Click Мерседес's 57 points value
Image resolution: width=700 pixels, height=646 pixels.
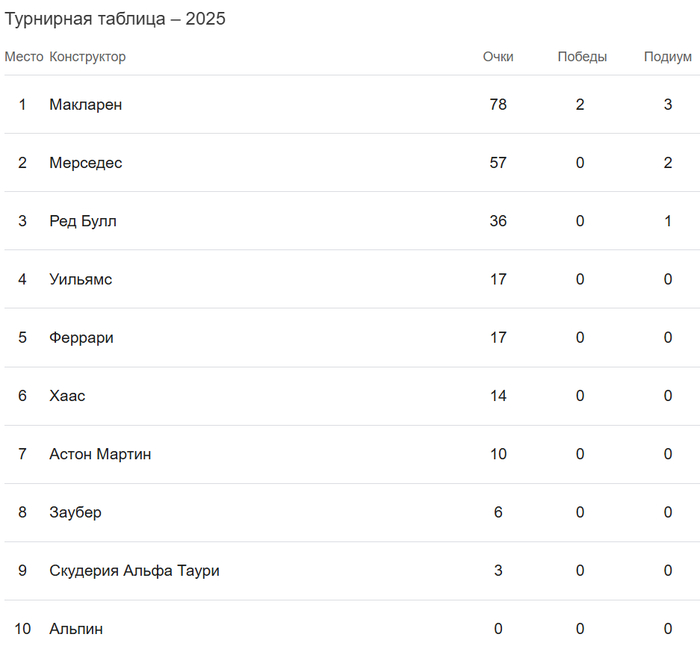[x=498, y=163]
